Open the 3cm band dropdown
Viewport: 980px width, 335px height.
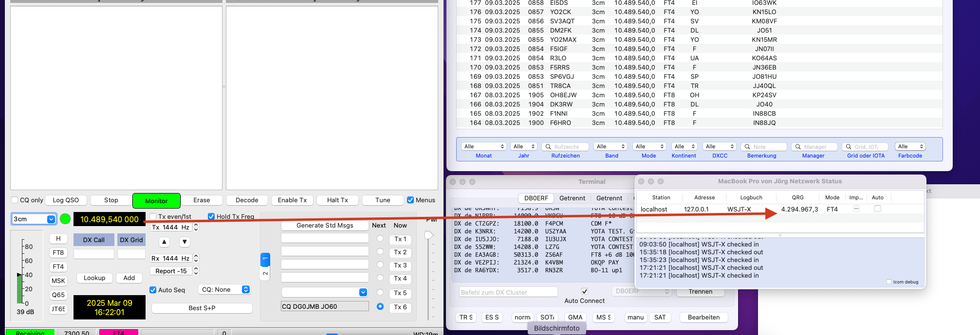[x=34, y=219]
